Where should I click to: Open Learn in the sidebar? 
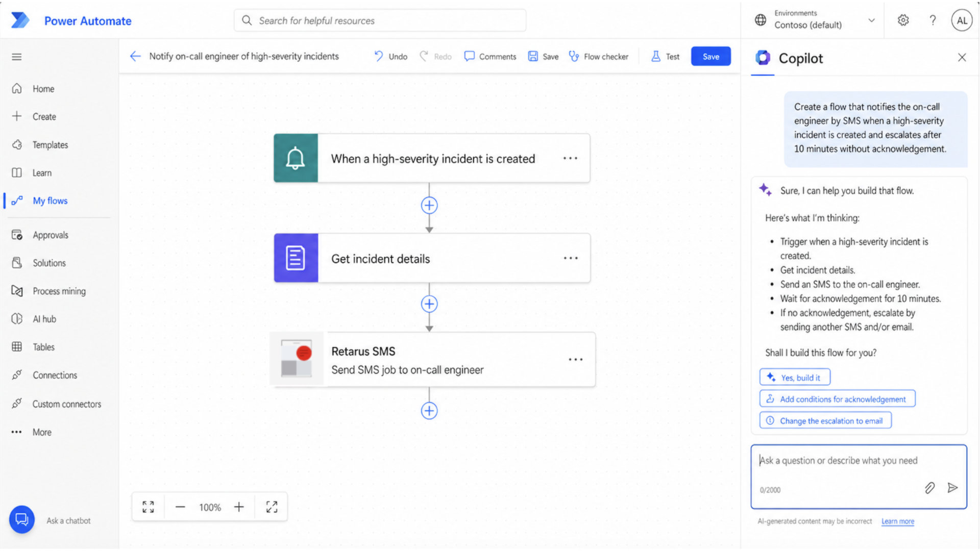[x=42, y=173]
